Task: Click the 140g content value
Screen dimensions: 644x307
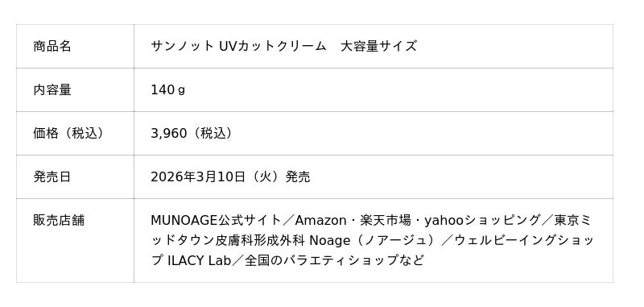Action: click(167, 90)
